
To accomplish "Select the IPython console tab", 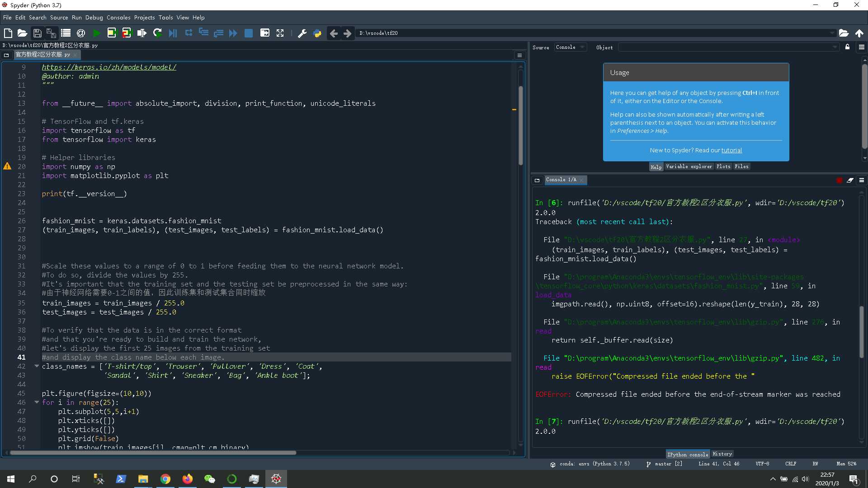I will pos(688,454).
